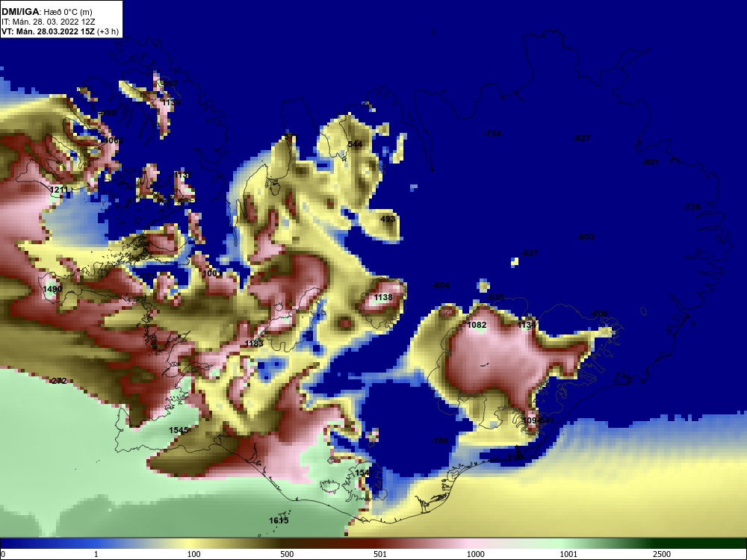The image size is (747, 560).
Task: Click the legend tick label 2500
Action: 662,554
